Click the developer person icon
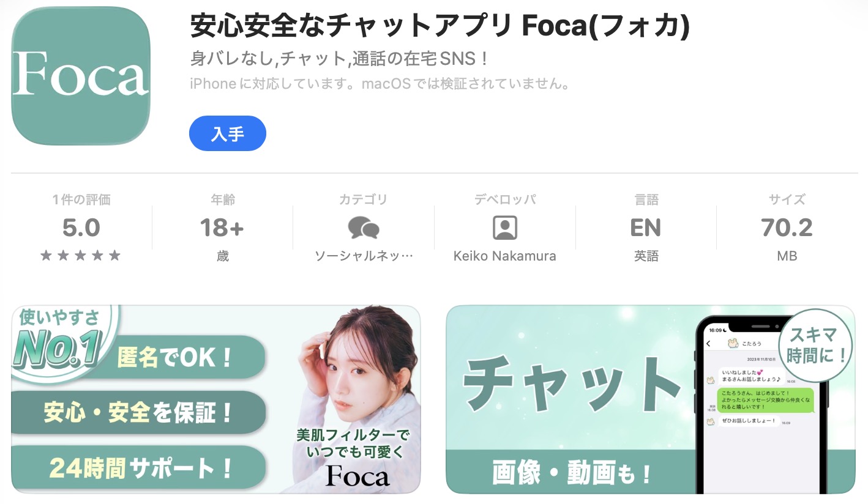The image size is (868, 504). click(505, 228)
